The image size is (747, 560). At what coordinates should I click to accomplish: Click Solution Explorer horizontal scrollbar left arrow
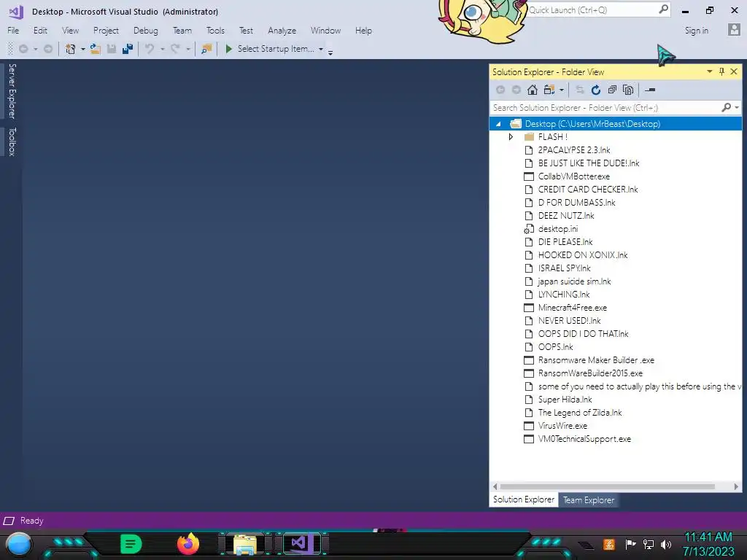click(x=495, y=486)
